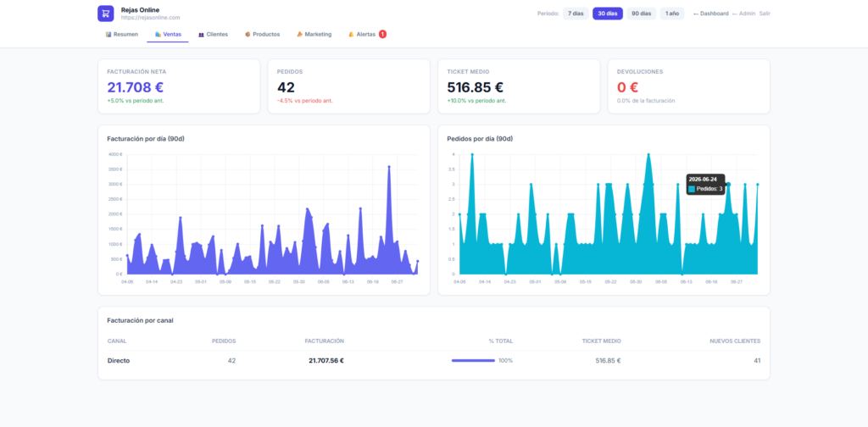Screen dimensions: 868x427
Task: Click the NUEVOS CLIENTES column header
Action: click(735, 341)
